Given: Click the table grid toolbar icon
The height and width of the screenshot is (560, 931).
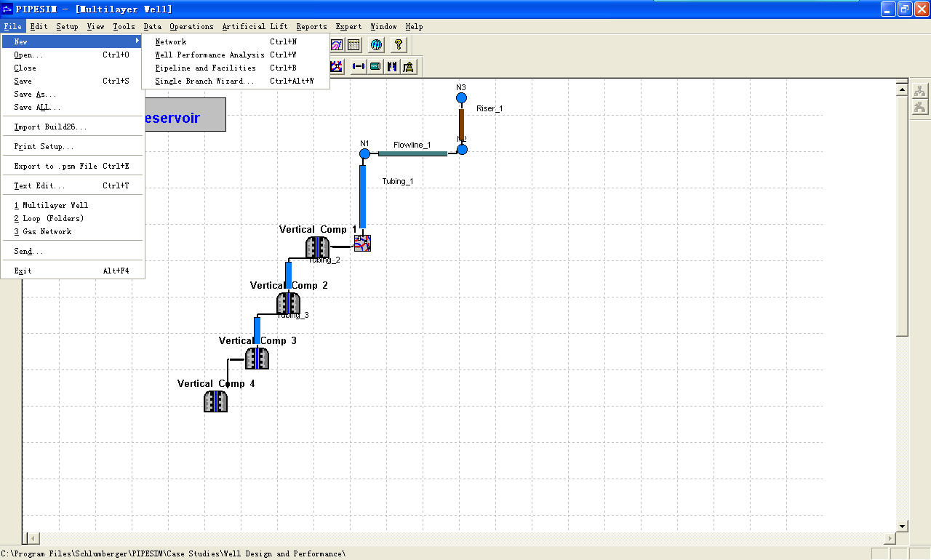Looking at the screenshot, I should pos(353,44).
